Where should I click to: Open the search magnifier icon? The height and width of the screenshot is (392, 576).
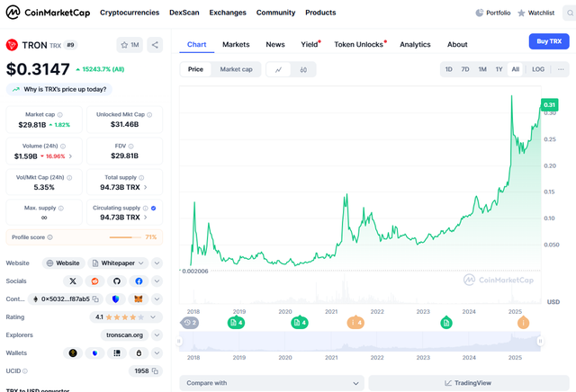coord(570,13)
